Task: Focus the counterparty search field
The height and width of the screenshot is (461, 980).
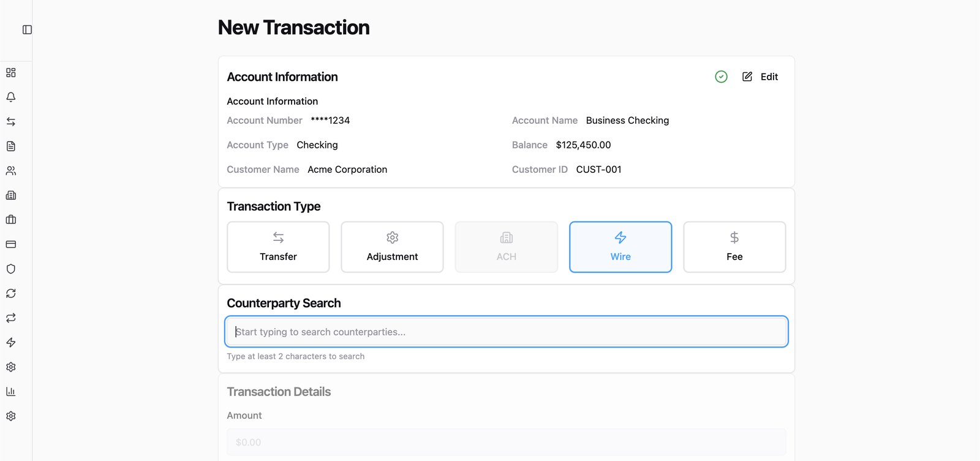Action: [507, 332]
